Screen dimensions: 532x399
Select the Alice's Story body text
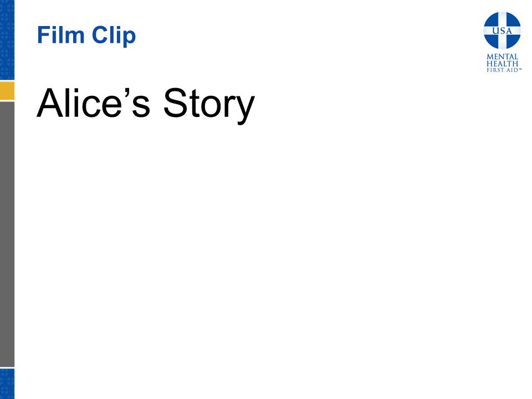pos(146,104)
